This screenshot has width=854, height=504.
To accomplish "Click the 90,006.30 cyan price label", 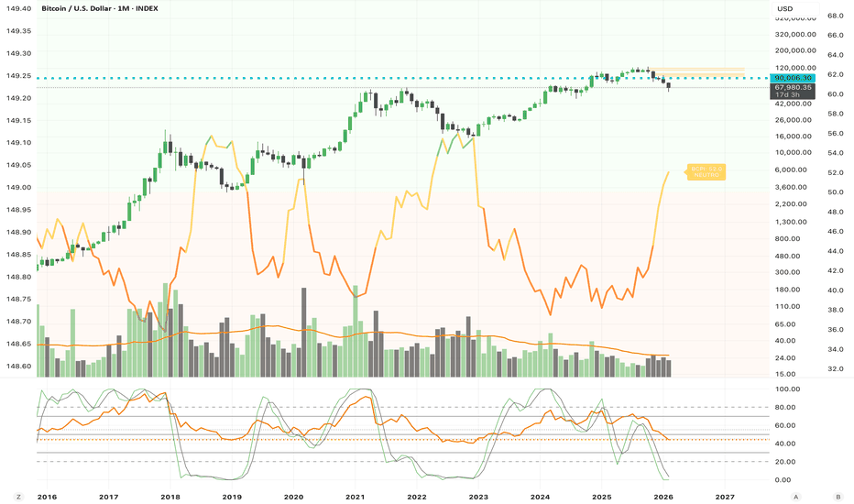I will pos(793,78).
